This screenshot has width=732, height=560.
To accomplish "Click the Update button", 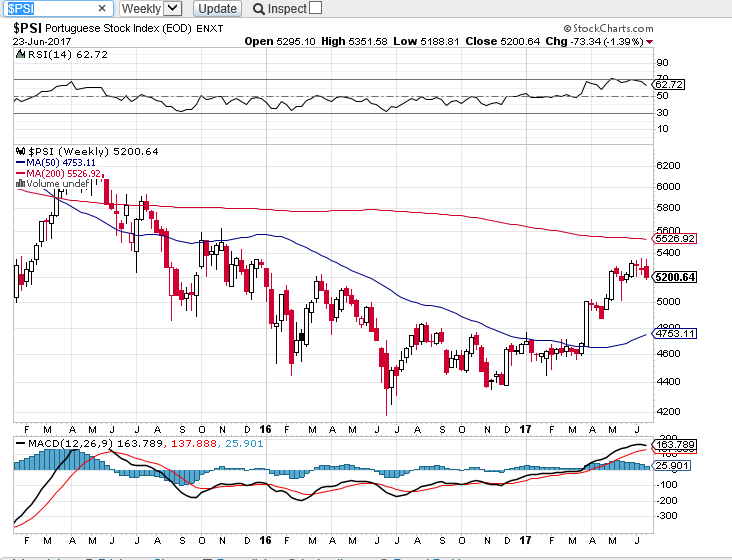I will [x=217, y=8].
